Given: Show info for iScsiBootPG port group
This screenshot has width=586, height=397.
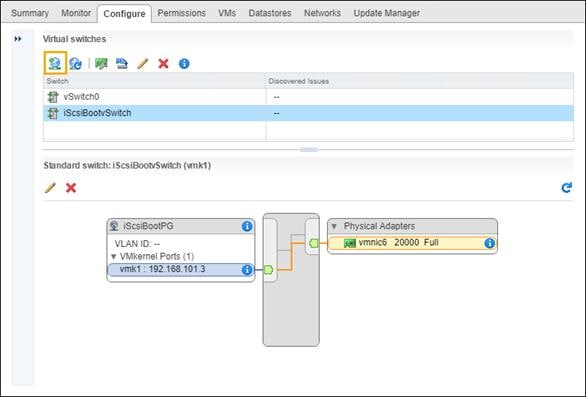Looking at the screenshot, I should click(247, 226).
